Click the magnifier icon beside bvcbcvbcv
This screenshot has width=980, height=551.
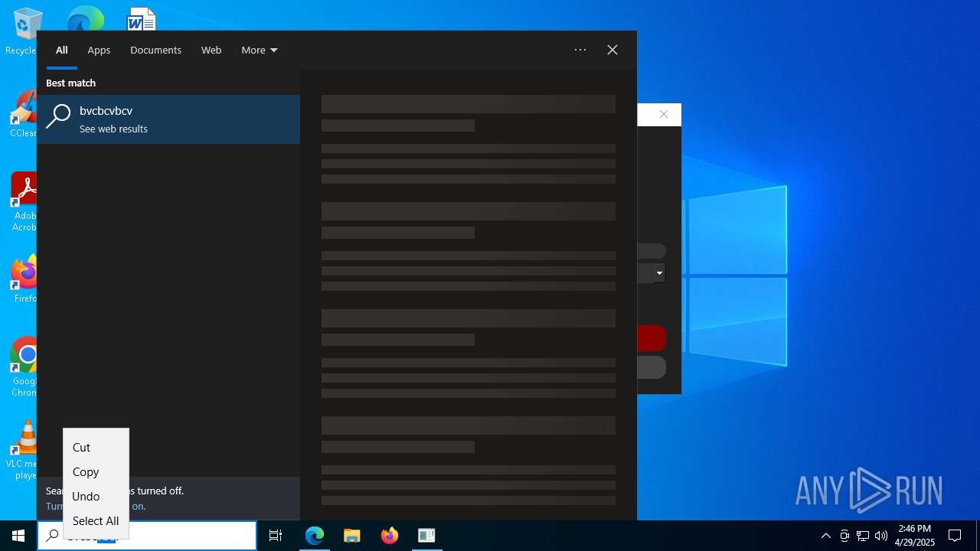pos(58,116)
